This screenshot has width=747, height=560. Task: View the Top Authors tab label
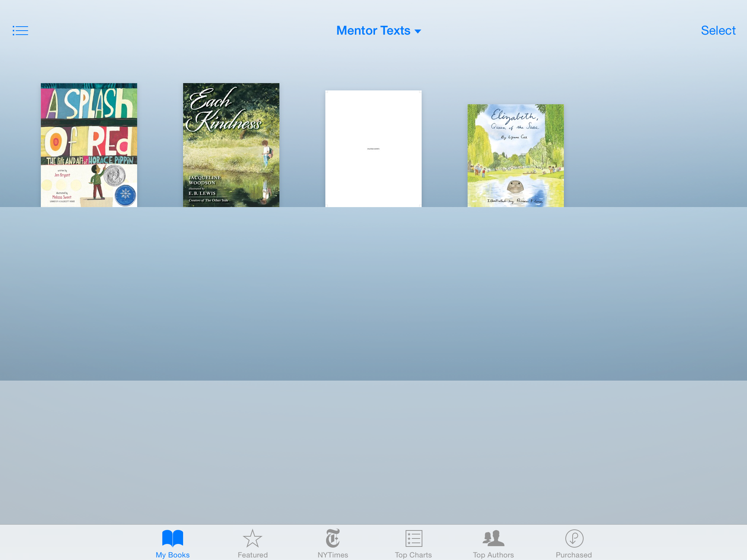[x=493, y=555]
